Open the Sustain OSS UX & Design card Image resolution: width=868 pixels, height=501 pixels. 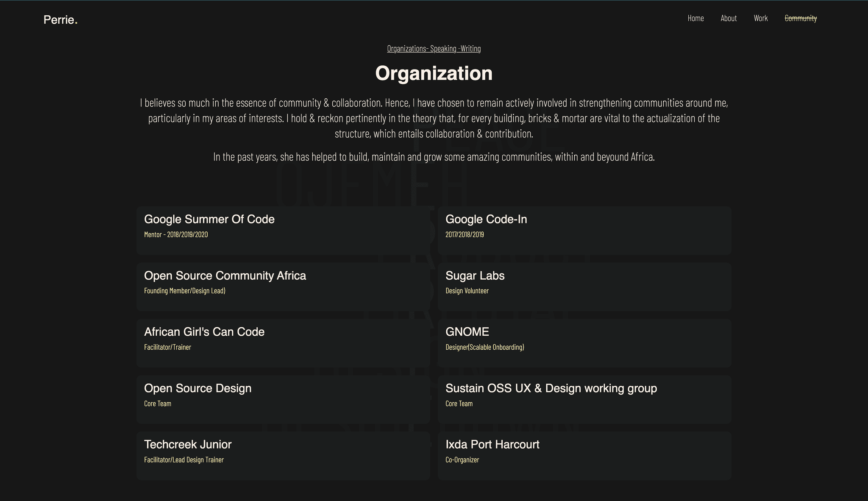point(584,399)
